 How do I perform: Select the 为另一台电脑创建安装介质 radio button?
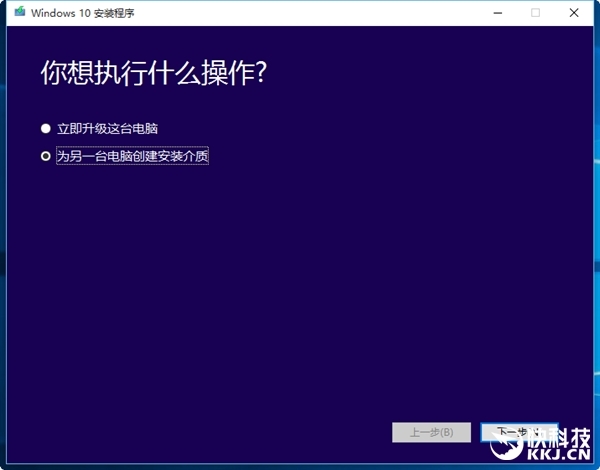click(45, 156)
